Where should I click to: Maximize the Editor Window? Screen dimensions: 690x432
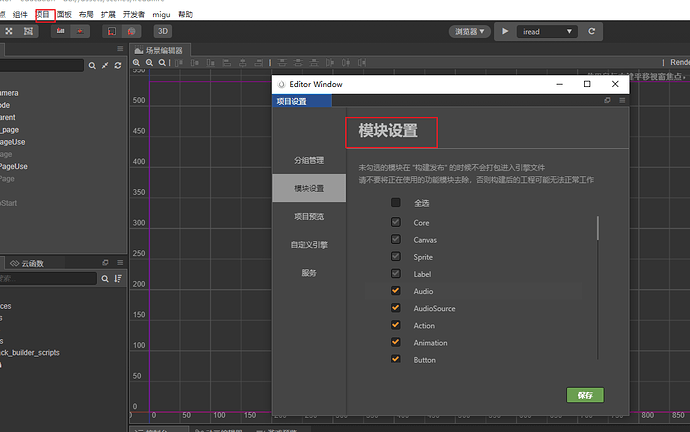click(x=587, y=84)
